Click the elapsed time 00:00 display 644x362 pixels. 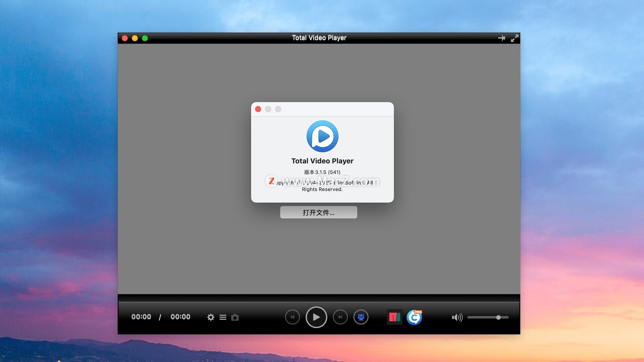(141, 317)
